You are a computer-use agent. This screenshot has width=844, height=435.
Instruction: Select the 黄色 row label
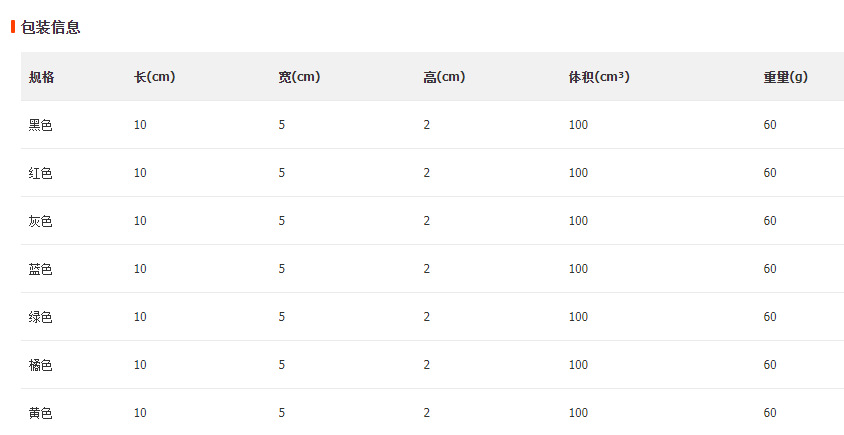point(40,413)
